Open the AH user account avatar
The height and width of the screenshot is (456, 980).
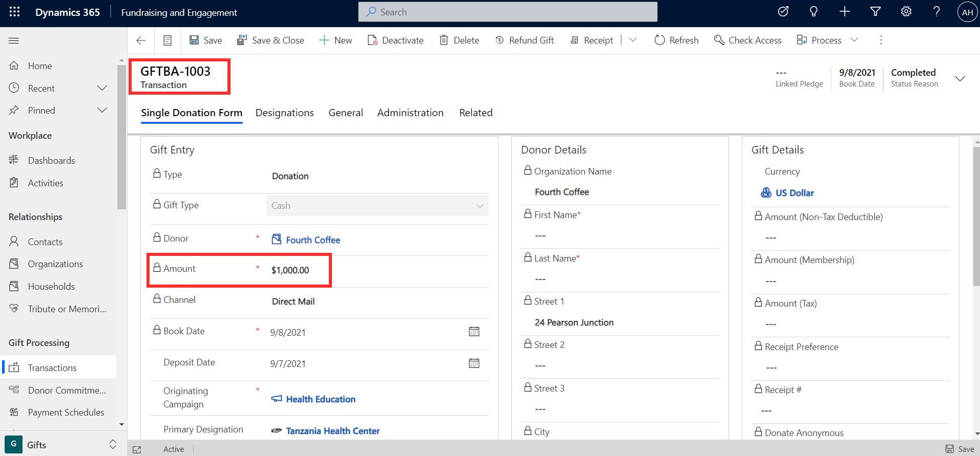(967, 12)
